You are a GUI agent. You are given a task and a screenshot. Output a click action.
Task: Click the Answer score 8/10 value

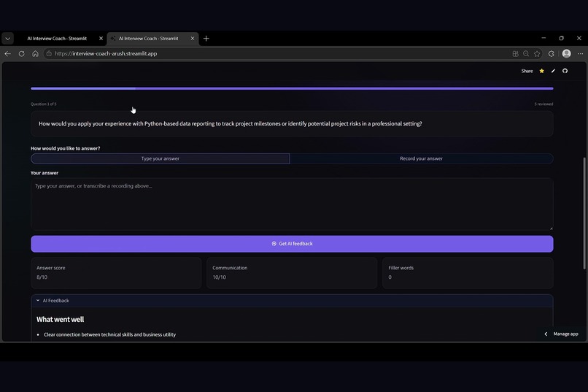(x=42, y=277)
